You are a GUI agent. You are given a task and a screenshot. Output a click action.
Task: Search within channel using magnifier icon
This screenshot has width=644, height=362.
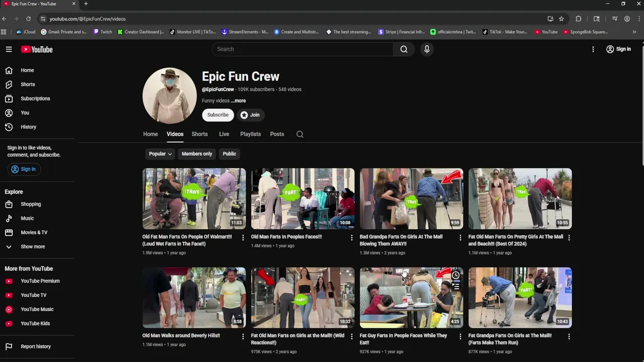click(300, 134)
